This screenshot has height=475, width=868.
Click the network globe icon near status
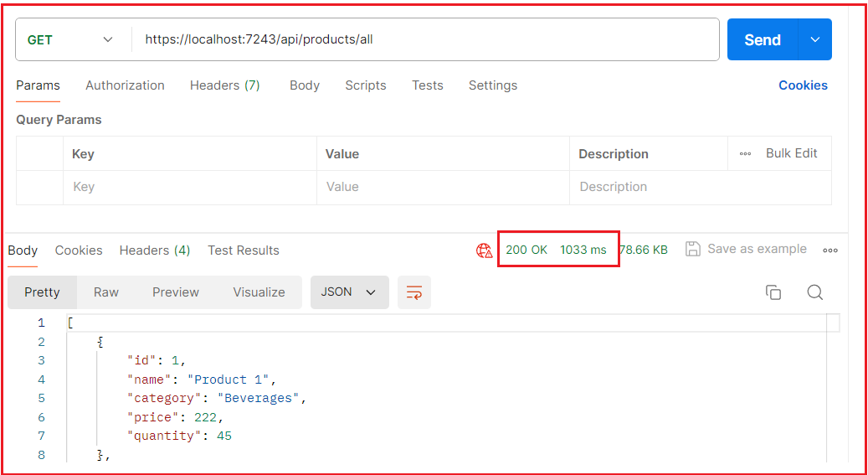[x=484, y=250]
